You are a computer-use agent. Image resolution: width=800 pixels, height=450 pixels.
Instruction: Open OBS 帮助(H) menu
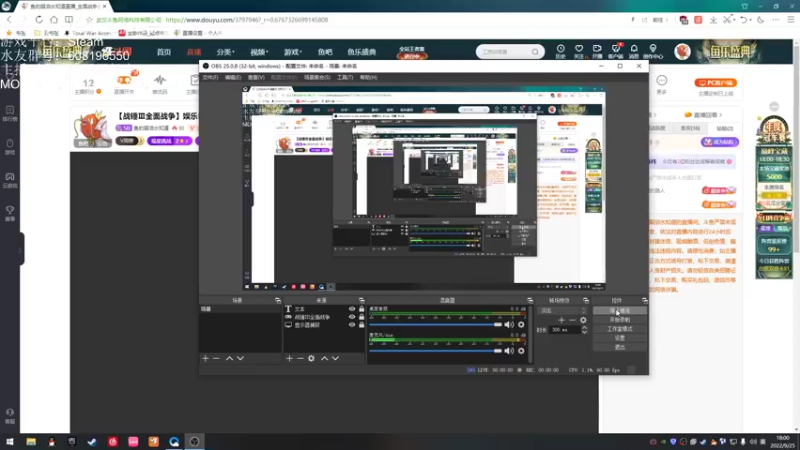(368, 78)
